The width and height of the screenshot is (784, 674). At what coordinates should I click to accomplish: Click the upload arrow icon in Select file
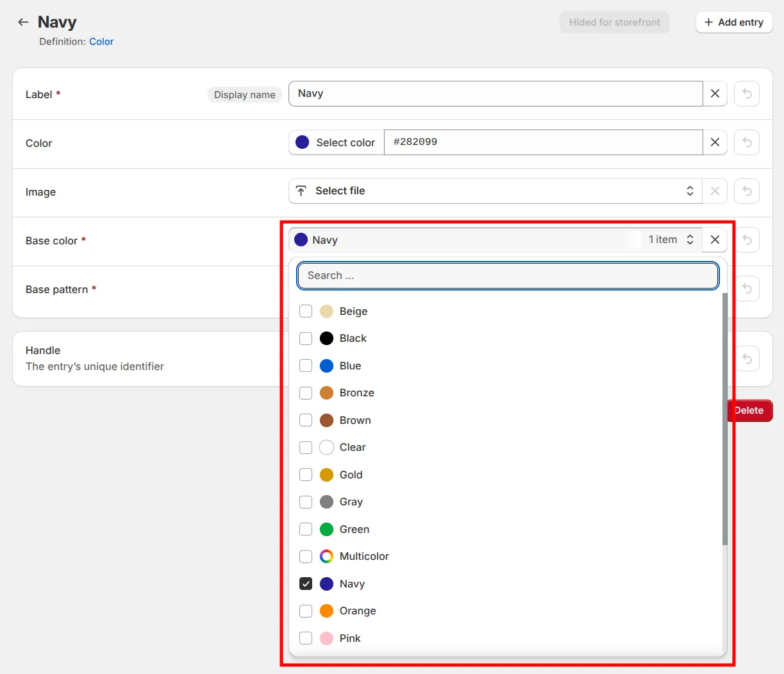pos(301,191)
